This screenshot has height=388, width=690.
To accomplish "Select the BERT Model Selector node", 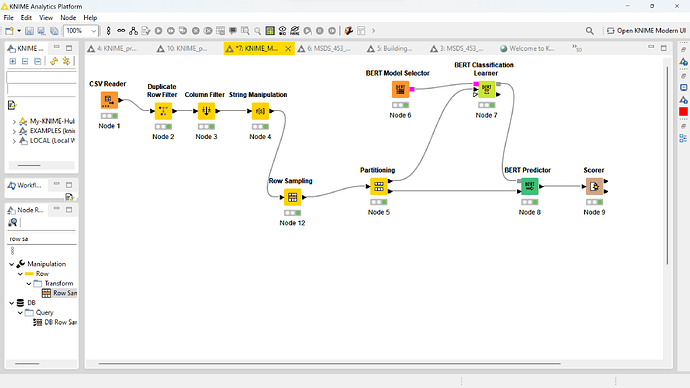I will pos(400,89).
